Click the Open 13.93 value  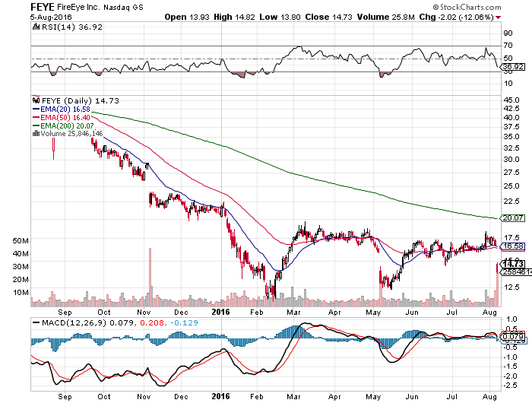187,17
